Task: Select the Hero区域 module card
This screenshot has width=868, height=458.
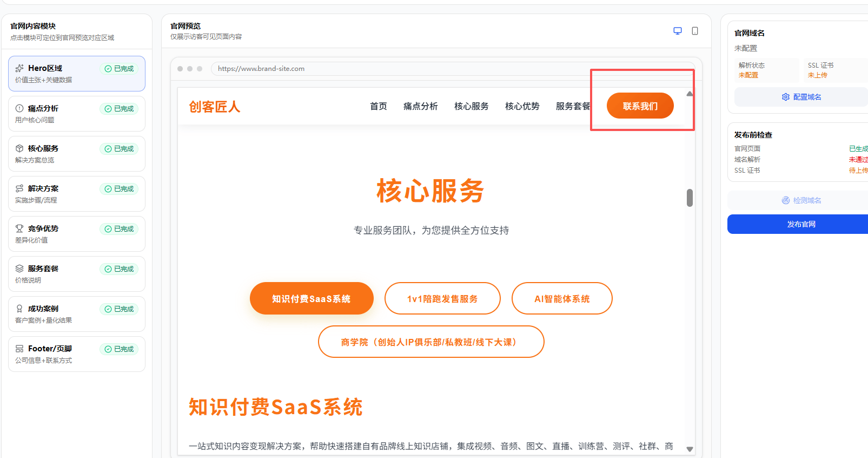Action: pyautogui.click(x=77, y=74)
